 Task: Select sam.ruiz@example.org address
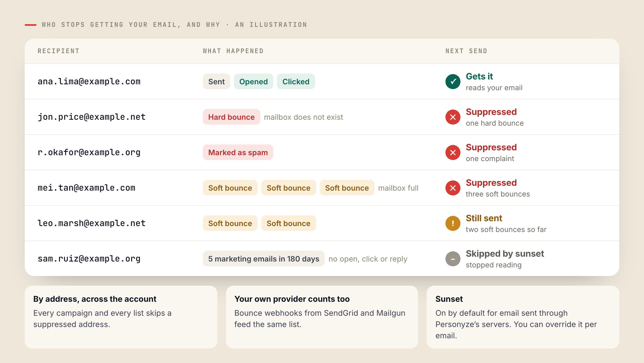[x=89, y=259]
